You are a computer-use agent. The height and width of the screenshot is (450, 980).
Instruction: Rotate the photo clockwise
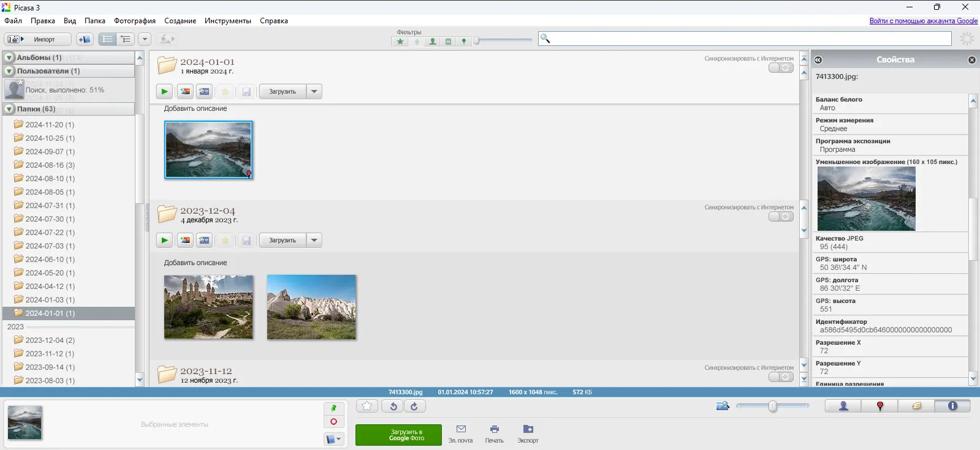point(414,406)
